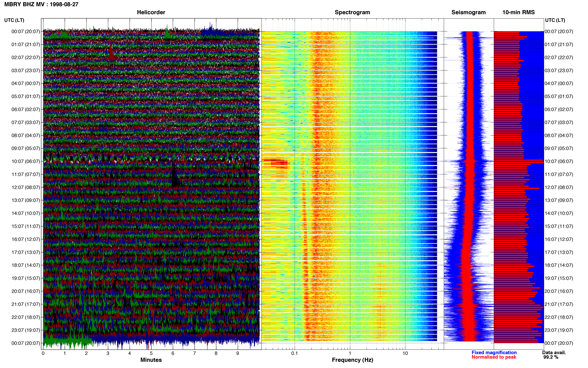
Task: Click the right '12:07 (08:07)' time label
Action: coord(559,187)
